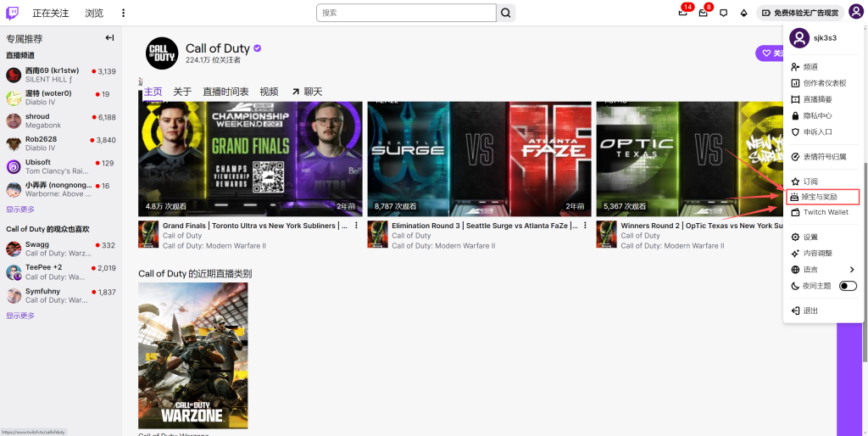Collapse the left recommended sidebar
The image size is (868, 436).
click(x=109, y=38)
